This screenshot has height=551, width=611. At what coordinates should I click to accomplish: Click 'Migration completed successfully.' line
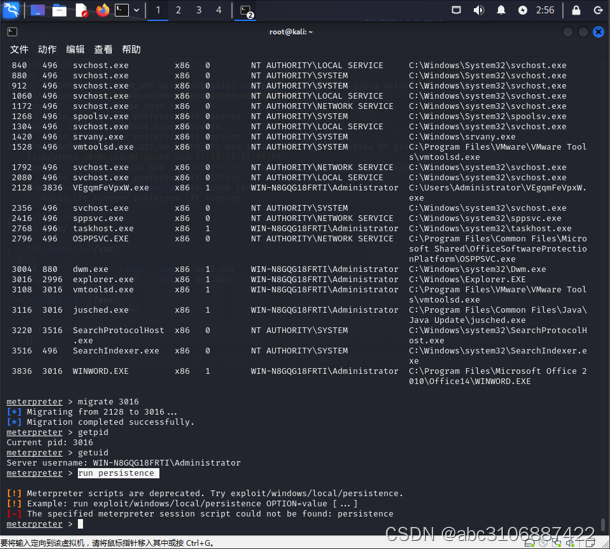pyautogui.click(x=100, y=422)
